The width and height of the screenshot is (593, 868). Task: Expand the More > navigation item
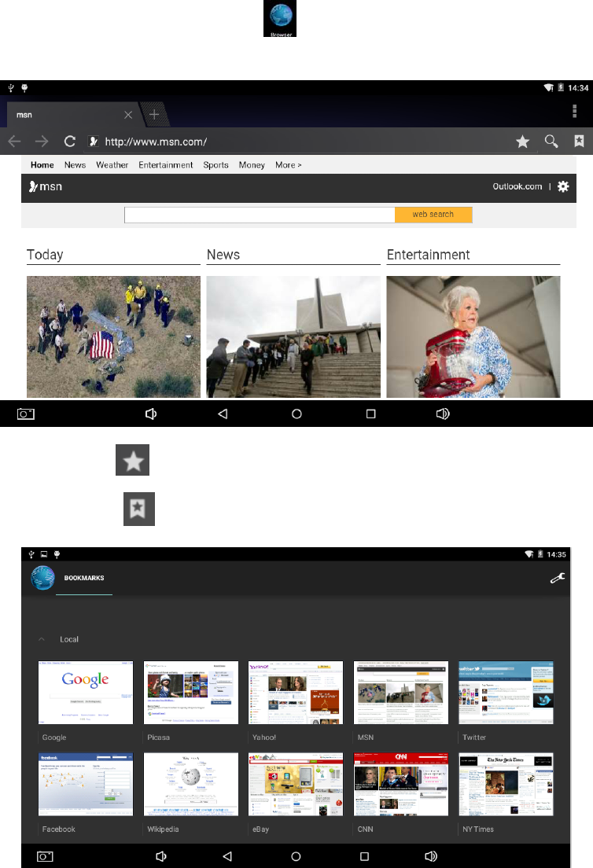click(x=288, y=165)
